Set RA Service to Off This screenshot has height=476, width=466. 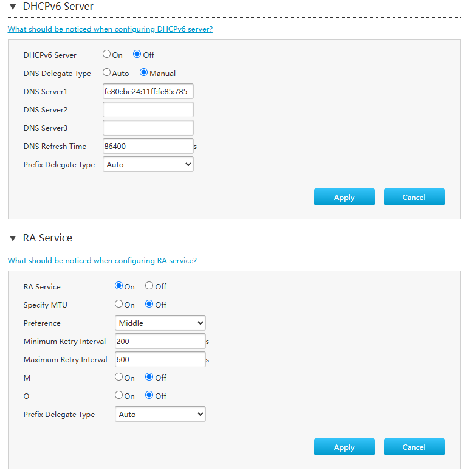[149, 286]
